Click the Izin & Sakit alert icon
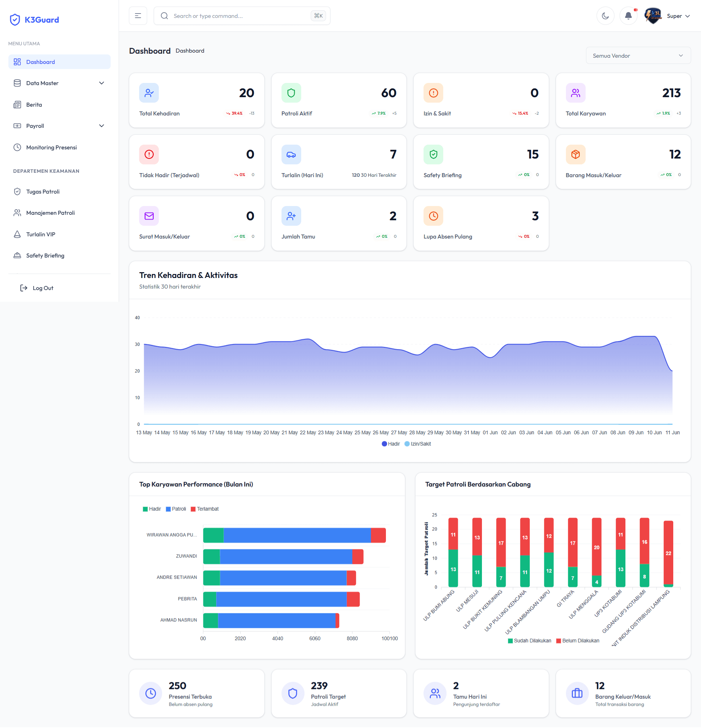Image resolution: width=701 pixels, height=728 pixels. coord(433,93)
